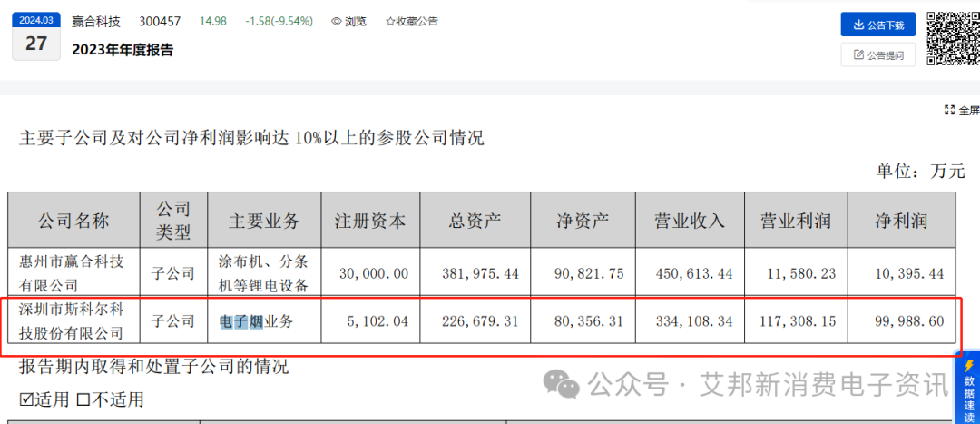
Task: Select header cell 公司类型
Action: pos(173,220)
